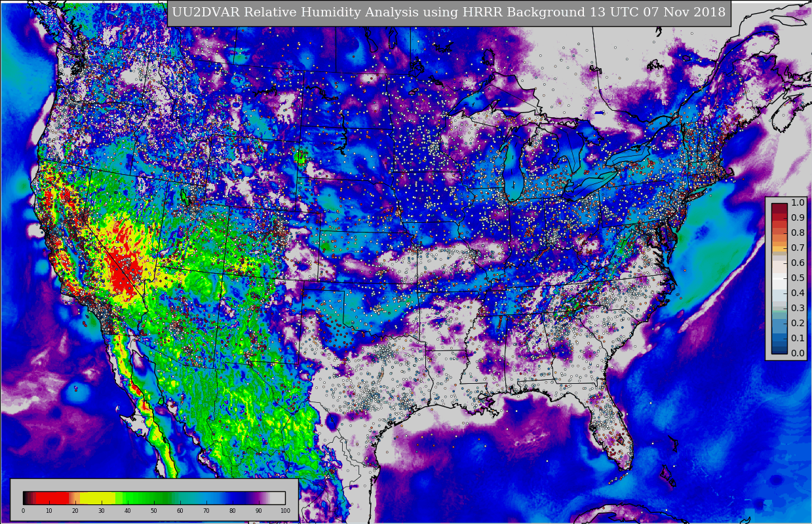This screenshot has height=524, width=812.
Task: Click the '0.7' label on the vertical colorbar
Action: coord(798,248)
